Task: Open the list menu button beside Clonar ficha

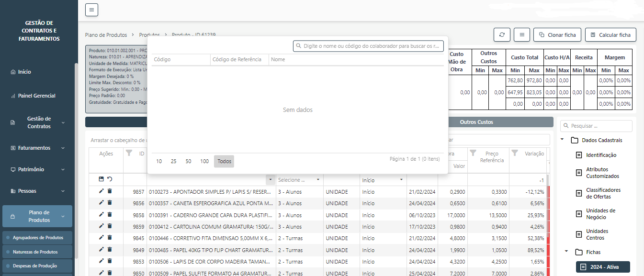Action: pos(522,35)
